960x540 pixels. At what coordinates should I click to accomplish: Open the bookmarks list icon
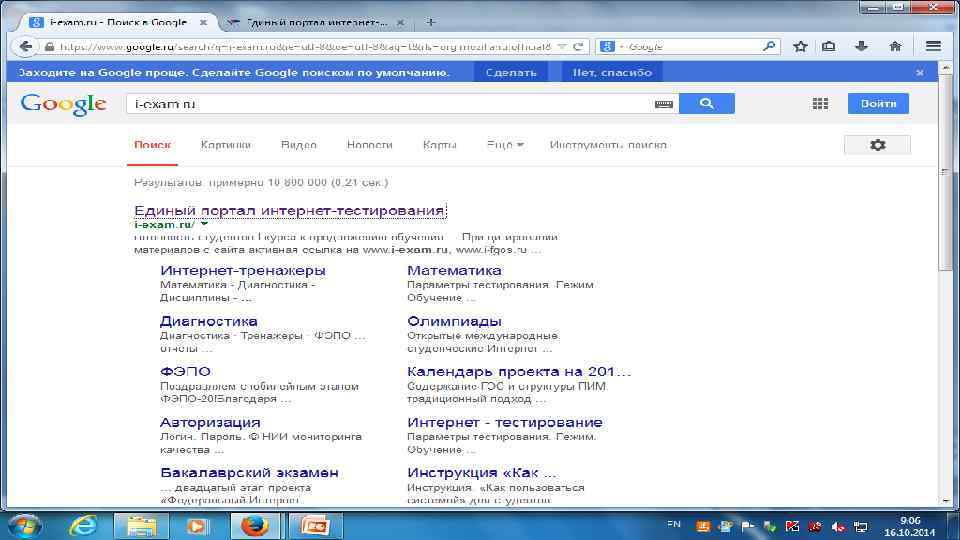tap(828, 47)
